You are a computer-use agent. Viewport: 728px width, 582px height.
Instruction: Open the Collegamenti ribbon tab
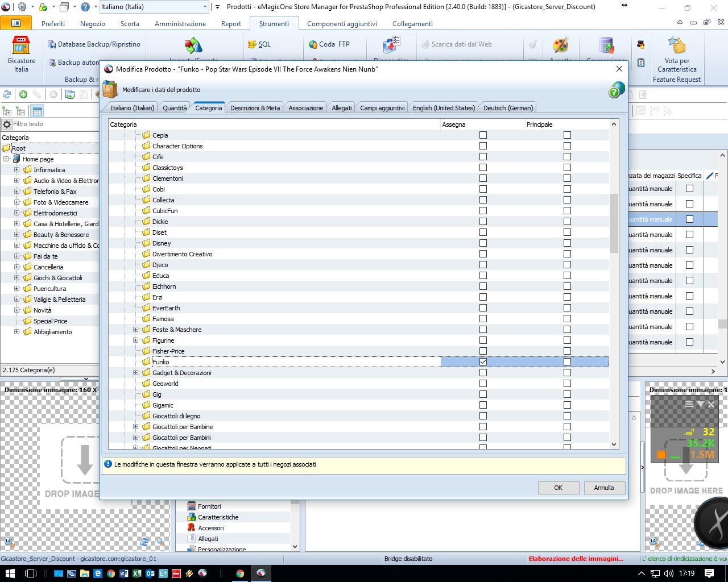tap(412, 24)
